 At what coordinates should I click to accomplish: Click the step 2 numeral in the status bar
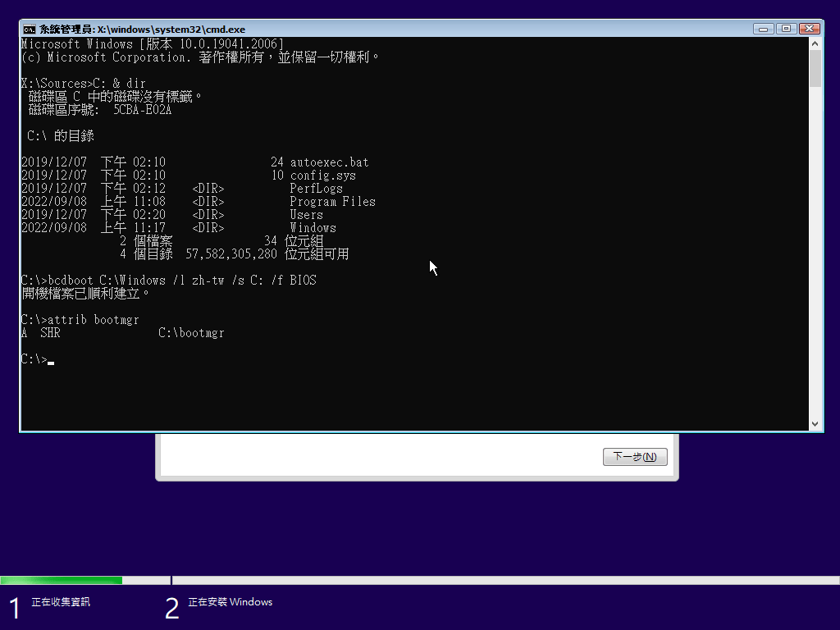[172, 606]
